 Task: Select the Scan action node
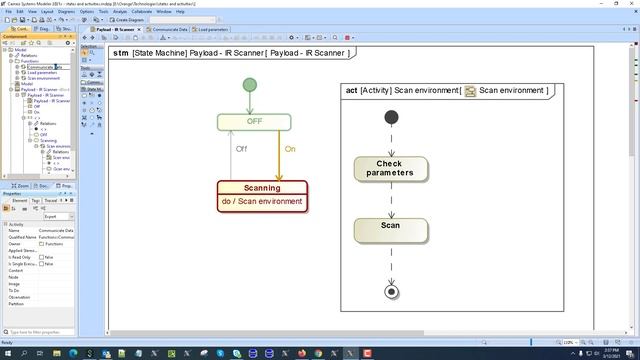pos(391,231)
